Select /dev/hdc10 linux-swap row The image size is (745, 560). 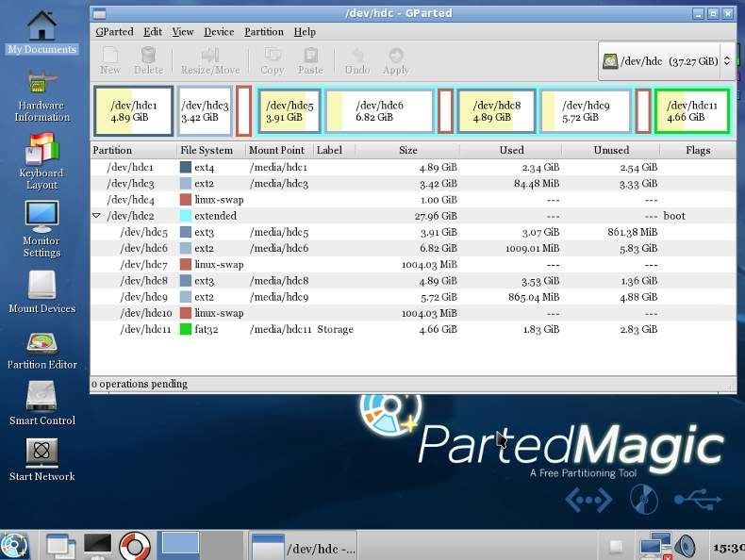[413, 313]
